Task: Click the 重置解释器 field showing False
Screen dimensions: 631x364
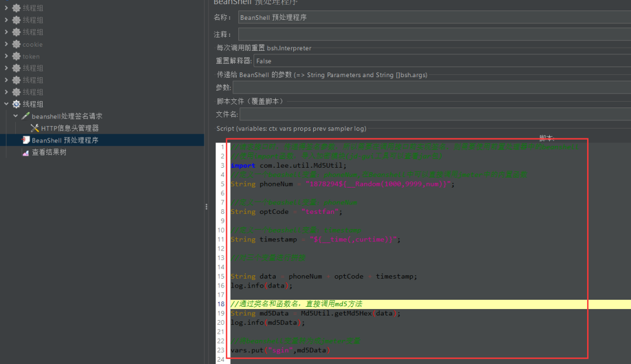Action: click(442, 61)
